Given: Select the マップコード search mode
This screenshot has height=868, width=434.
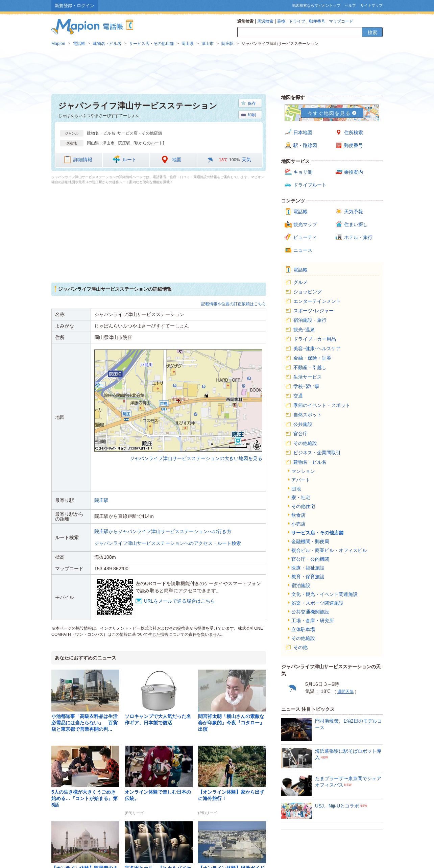Looking at the screenshot, I should pos(341,21).
